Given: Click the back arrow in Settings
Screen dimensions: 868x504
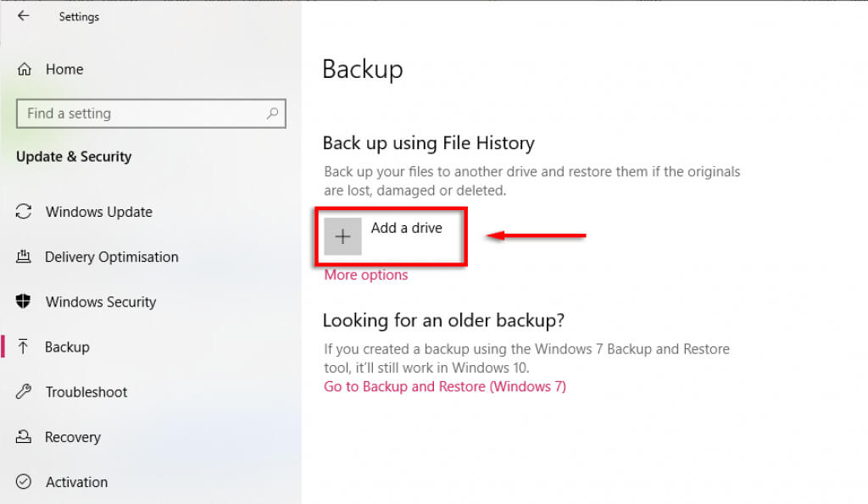Looking at the screenshot, I should click(x=23, y=16).
